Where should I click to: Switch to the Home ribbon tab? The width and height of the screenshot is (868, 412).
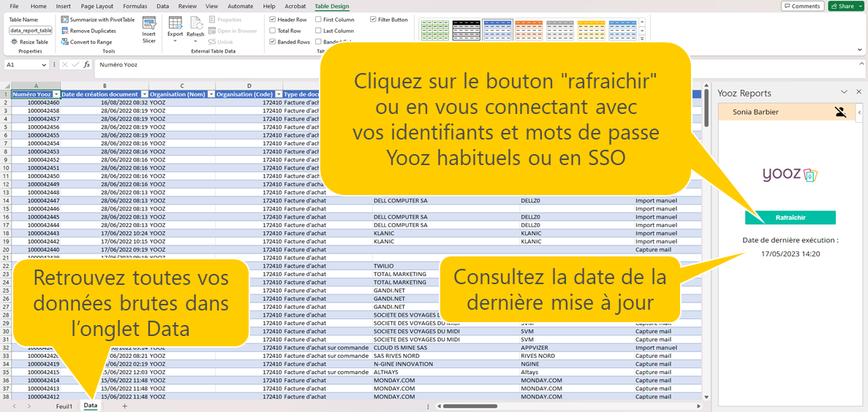(39, 6)
